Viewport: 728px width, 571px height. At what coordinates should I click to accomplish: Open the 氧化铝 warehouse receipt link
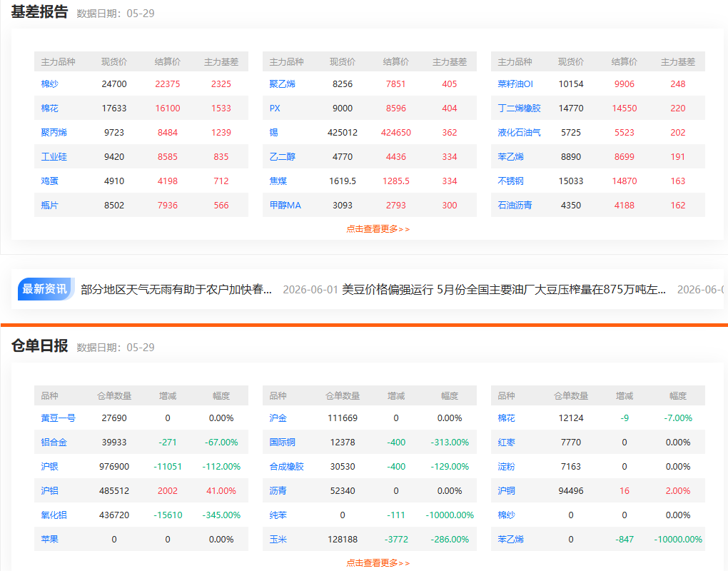point(54,515)
